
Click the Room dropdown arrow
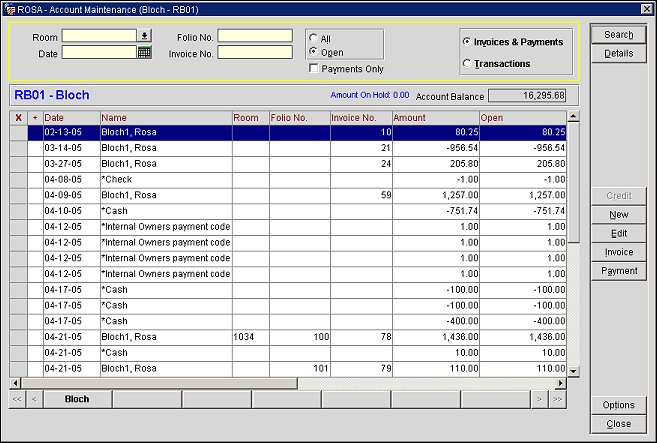144,36
